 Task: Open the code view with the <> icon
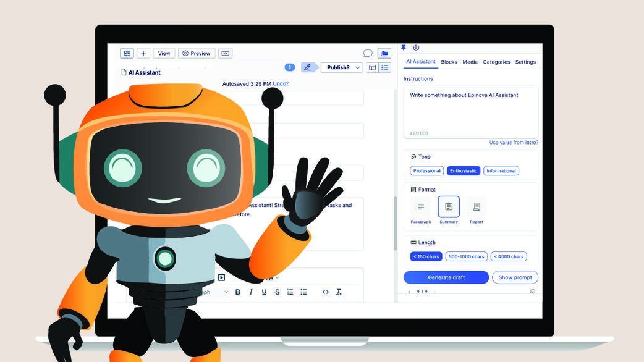[x=326, y=291]
